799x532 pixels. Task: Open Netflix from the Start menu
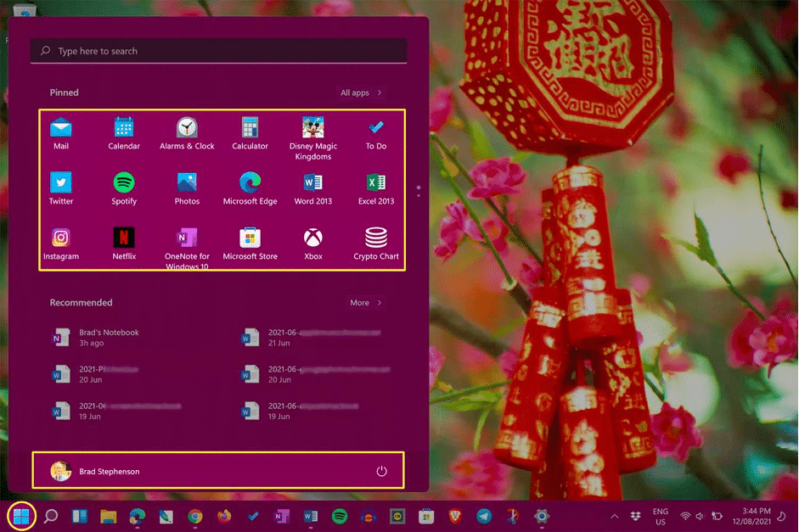coord(124,242)
